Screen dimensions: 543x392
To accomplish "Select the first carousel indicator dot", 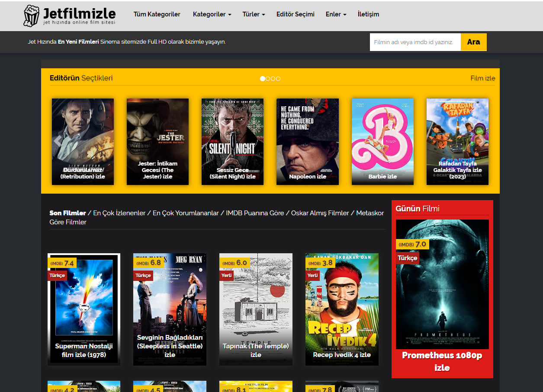I will click(263, 79).
